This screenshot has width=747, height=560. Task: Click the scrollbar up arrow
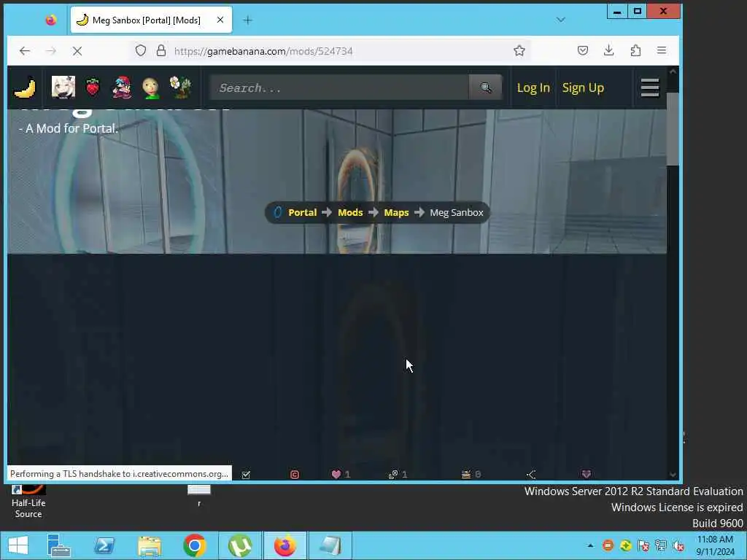pos(673,71)
